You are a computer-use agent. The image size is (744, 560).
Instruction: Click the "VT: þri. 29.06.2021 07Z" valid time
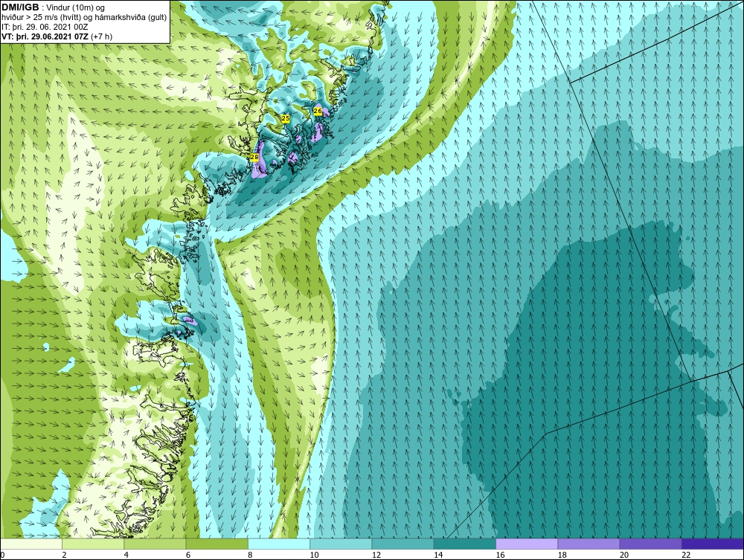[45, 36]
